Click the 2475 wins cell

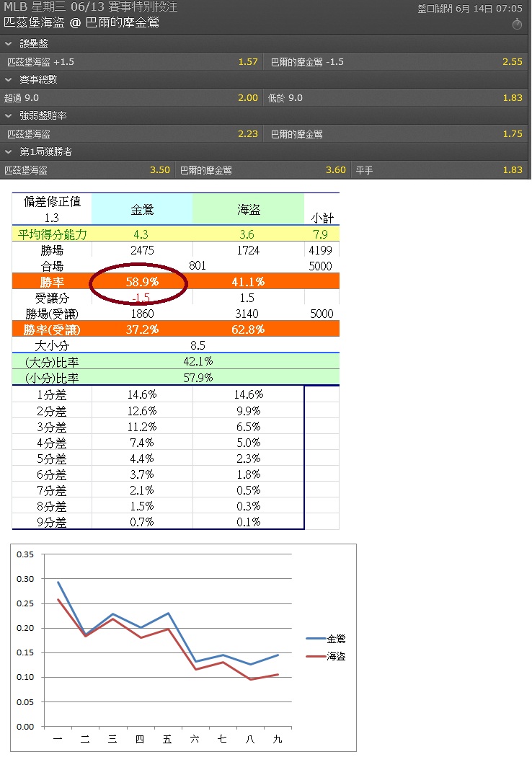tap(142, 250)
